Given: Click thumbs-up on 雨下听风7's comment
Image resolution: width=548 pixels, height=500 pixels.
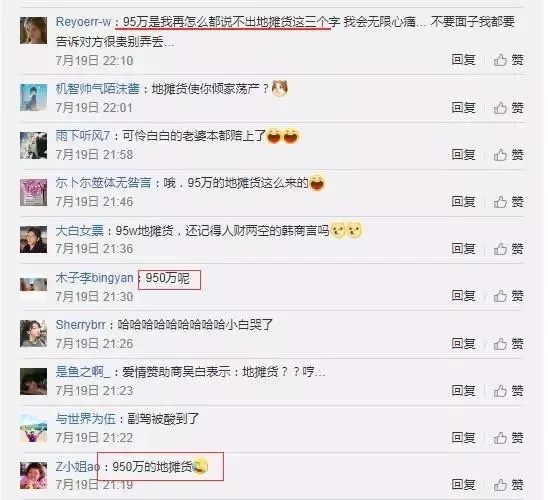Looking at the screenshot, I should 509,154.
